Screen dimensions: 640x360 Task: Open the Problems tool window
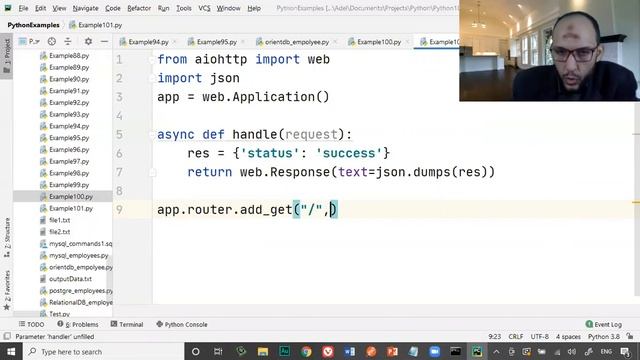point(78,324)
